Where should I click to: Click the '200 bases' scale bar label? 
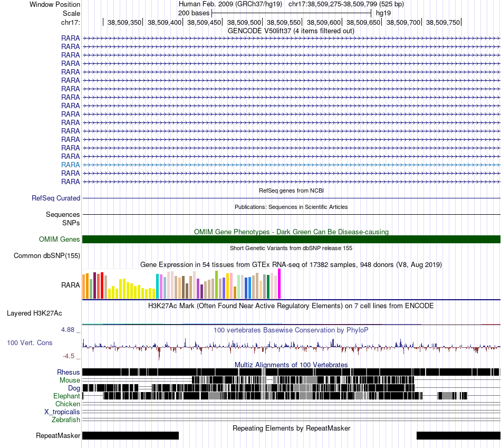pyautogui.click(x=194, y=13)
